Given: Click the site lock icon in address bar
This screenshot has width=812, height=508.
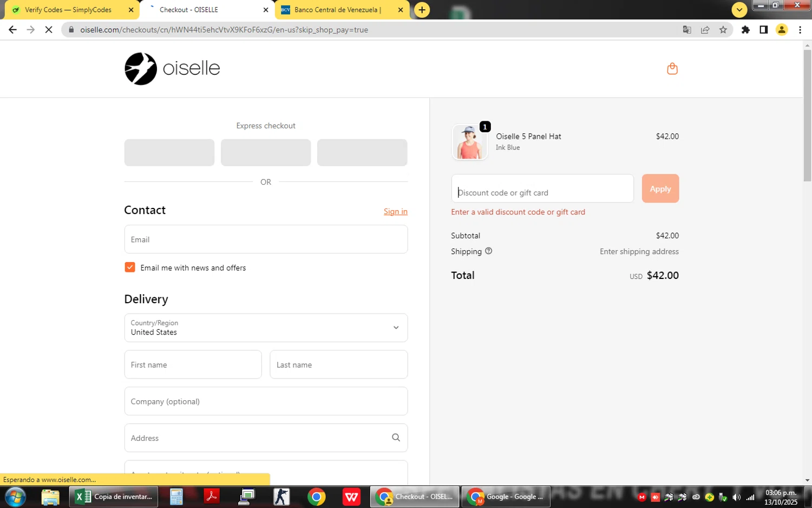Looking at the screenshot, I should pos(71,30).
